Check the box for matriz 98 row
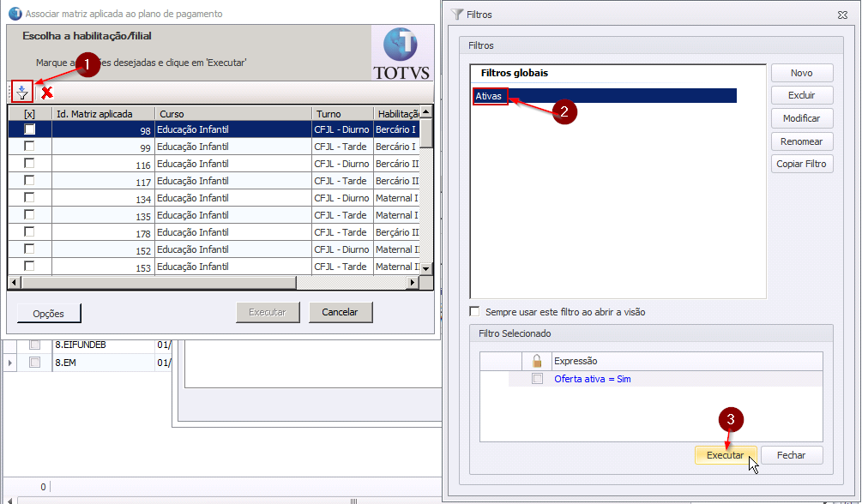862x504 pixels. tap(30, 129)
